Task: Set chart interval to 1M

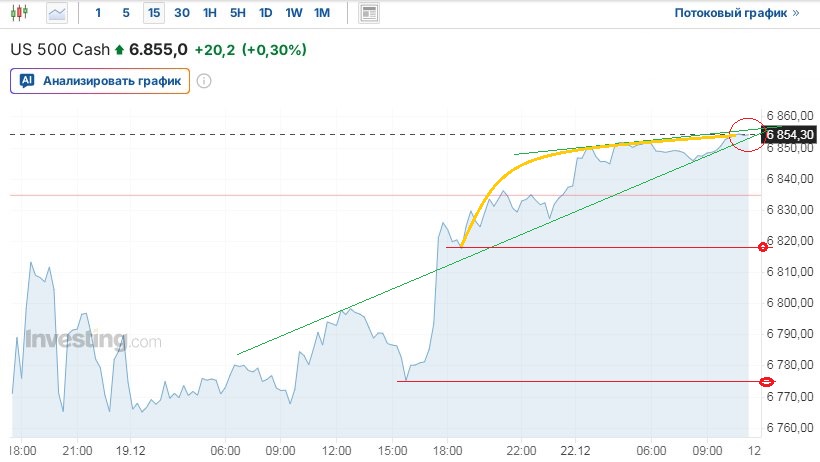Action: point(321,13)
